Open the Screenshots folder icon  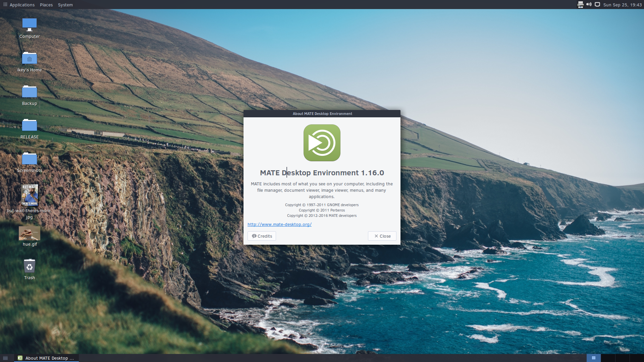coord(30,159)
